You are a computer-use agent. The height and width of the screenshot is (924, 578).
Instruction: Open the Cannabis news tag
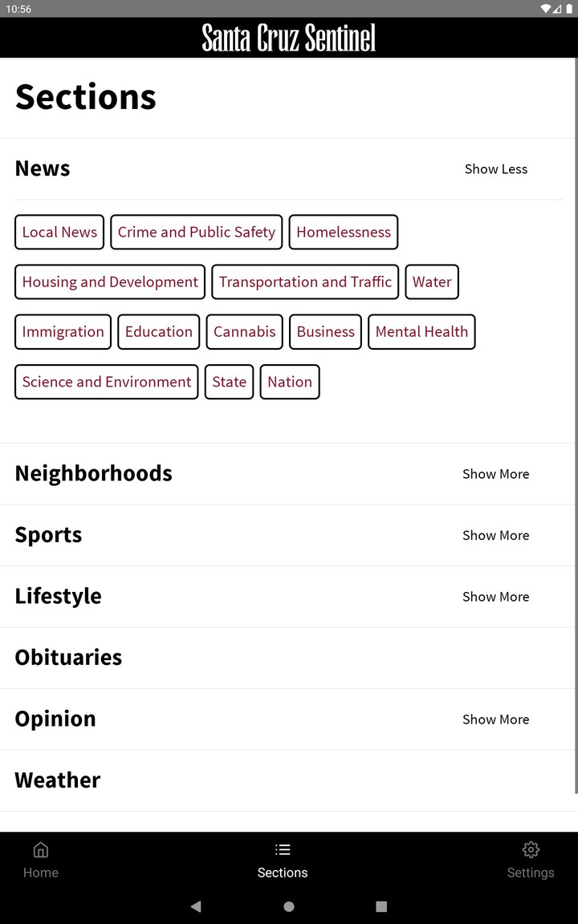[x=244, y=332]
